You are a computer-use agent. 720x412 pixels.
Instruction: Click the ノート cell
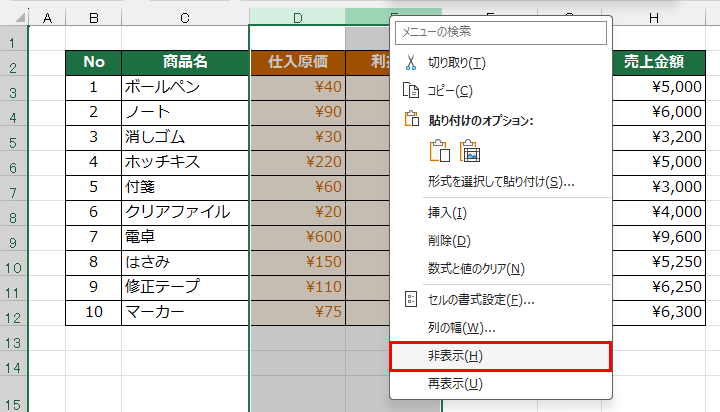[x=185, y=113]
